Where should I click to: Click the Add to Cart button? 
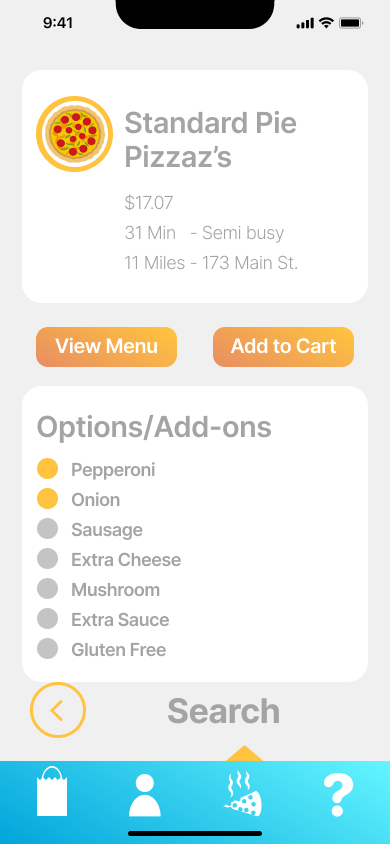tap(283, 347)
